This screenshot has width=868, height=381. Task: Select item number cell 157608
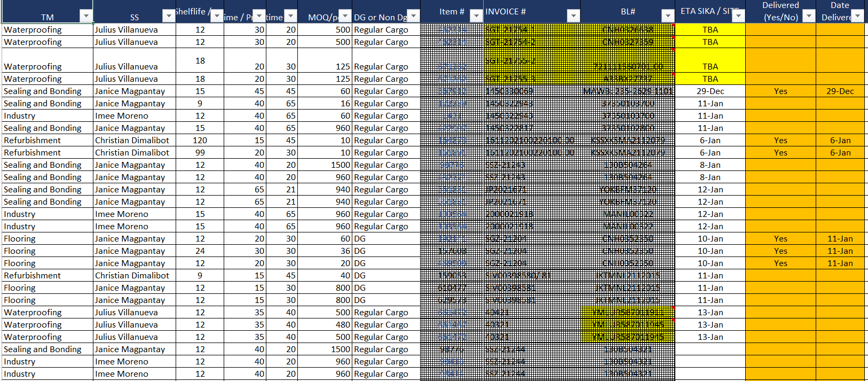point(452,251)
